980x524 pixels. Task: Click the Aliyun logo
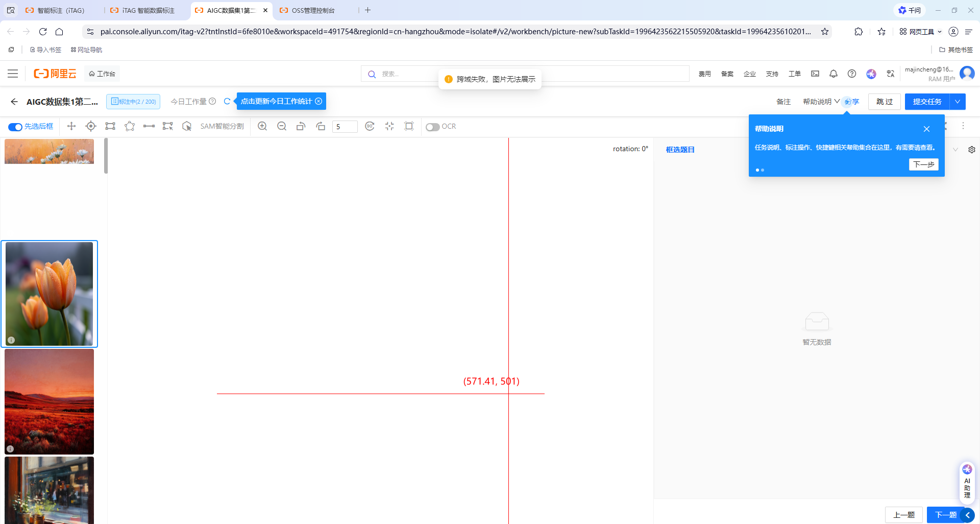55,74
